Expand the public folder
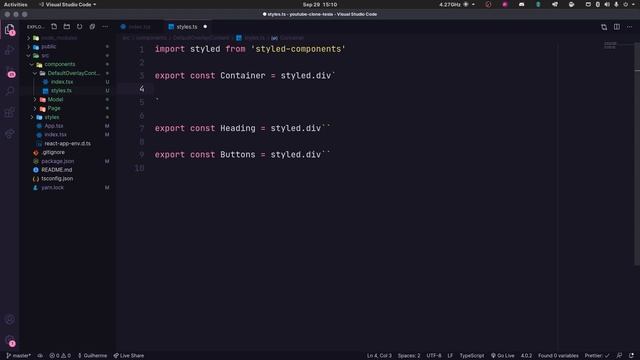 point(68,47)
